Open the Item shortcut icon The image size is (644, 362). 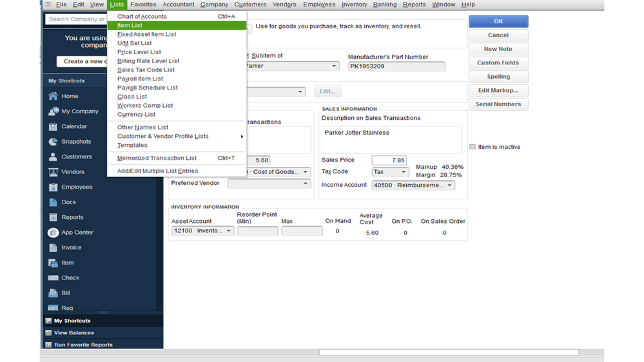click(53, 263)
